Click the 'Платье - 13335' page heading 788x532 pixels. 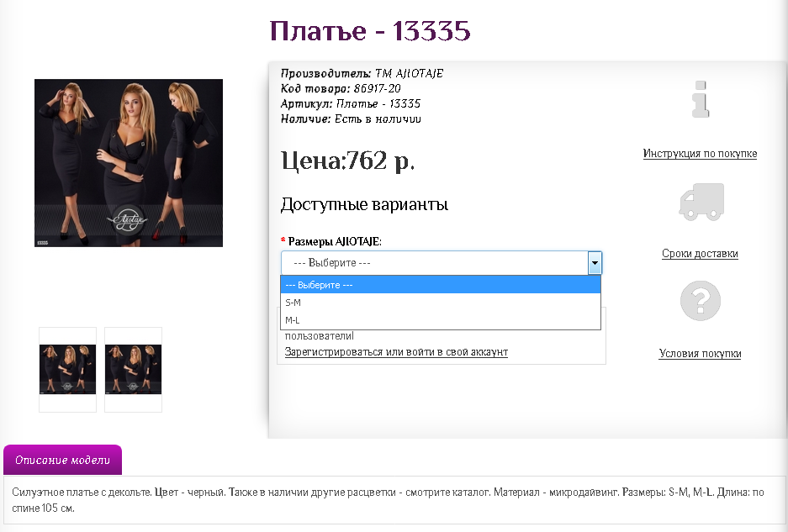pyautogui.click(x=370, y=31)
